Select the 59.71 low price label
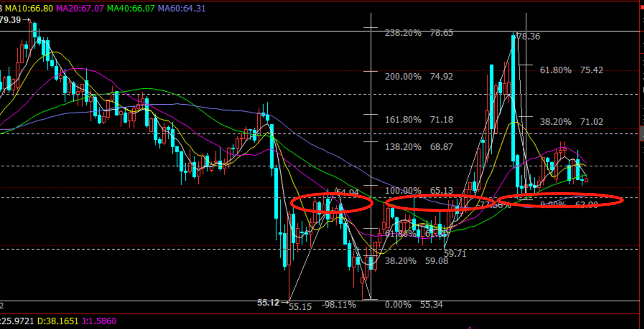 [455, 253]
